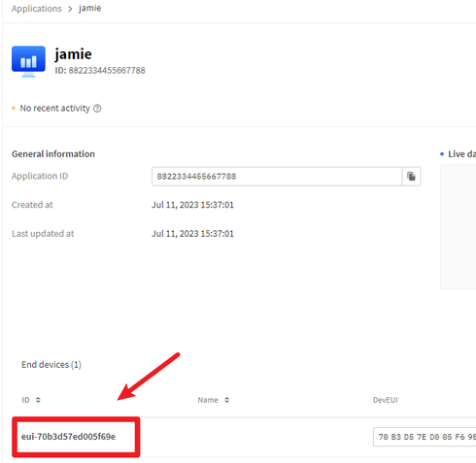This screenshot has width=476, height=463.
Task: Copy the Application ID to clipboard
Action: click(411, 177)
